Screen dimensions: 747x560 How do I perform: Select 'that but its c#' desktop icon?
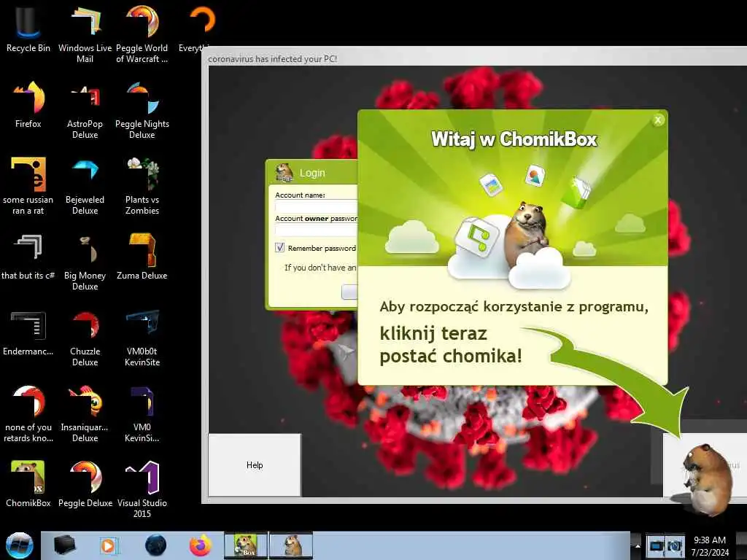tap(28, 257)
